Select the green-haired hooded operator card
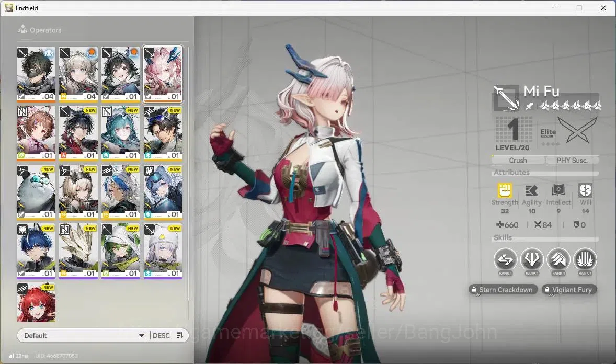The image size is (616, 364). pos(121,251)
